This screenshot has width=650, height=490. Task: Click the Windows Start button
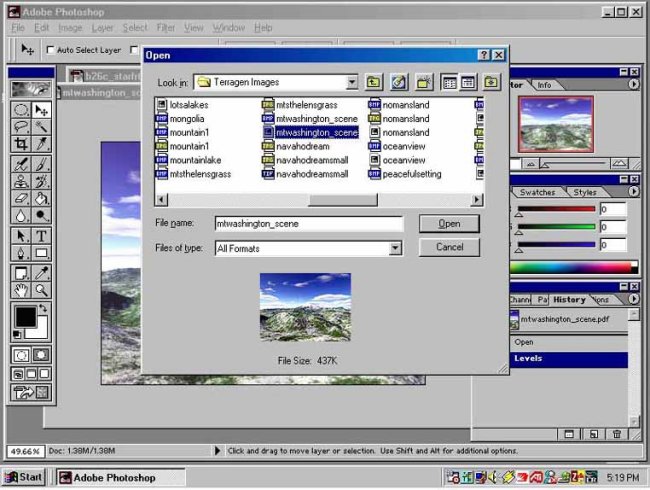point(24,477)
